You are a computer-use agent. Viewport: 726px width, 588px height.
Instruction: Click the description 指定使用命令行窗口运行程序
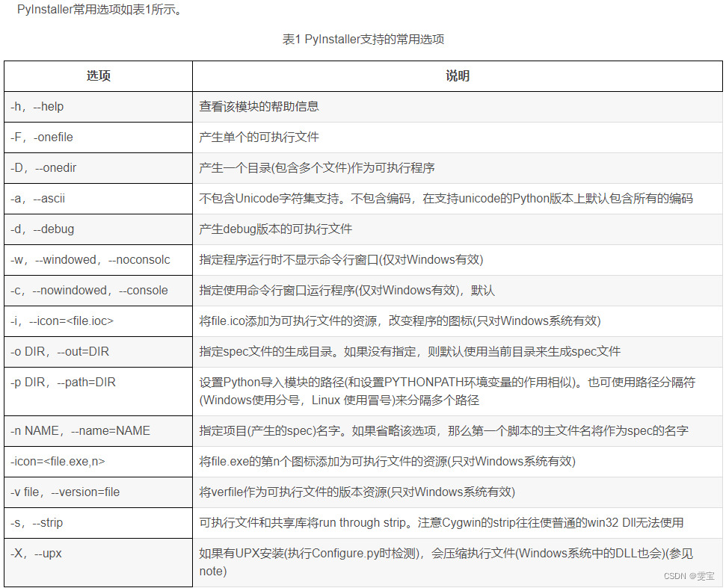458,290
